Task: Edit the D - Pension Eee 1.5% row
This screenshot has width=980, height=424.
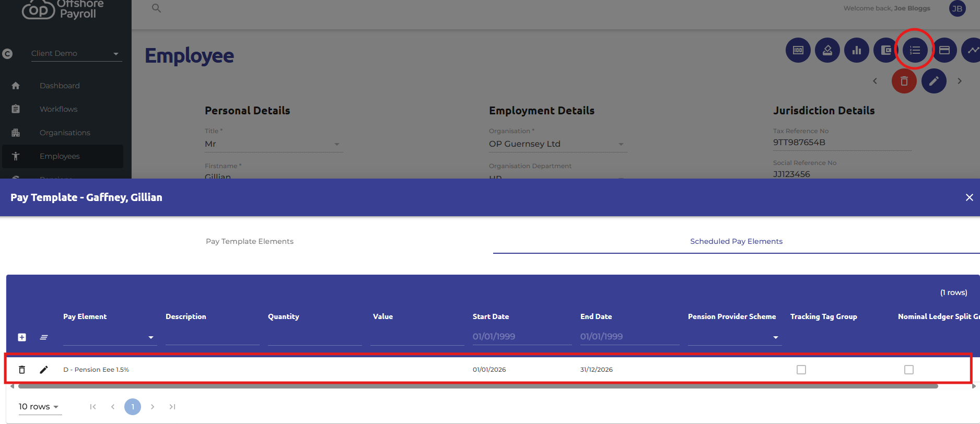Action: [44, 370]
